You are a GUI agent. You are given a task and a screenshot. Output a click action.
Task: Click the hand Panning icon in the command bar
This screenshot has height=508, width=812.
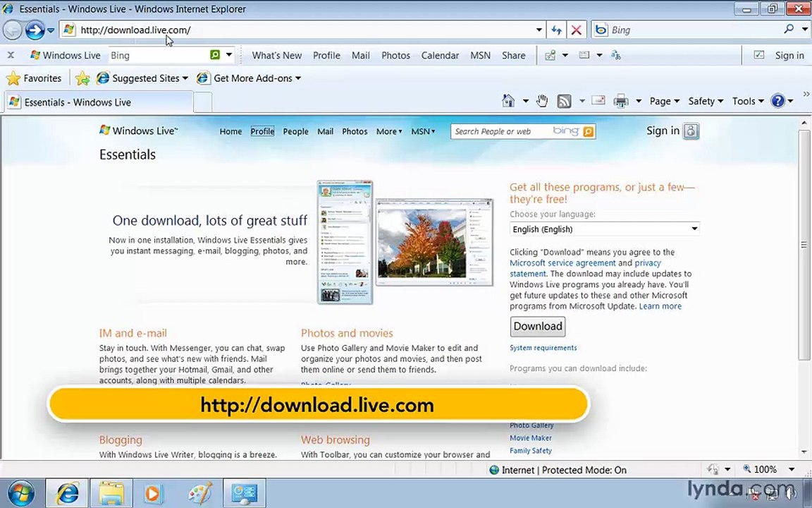541,101
